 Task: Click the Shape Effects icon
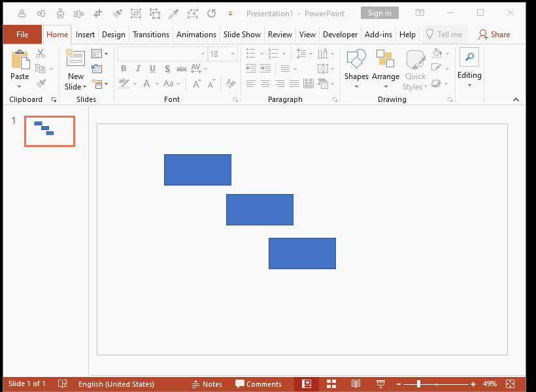(436, 84)
